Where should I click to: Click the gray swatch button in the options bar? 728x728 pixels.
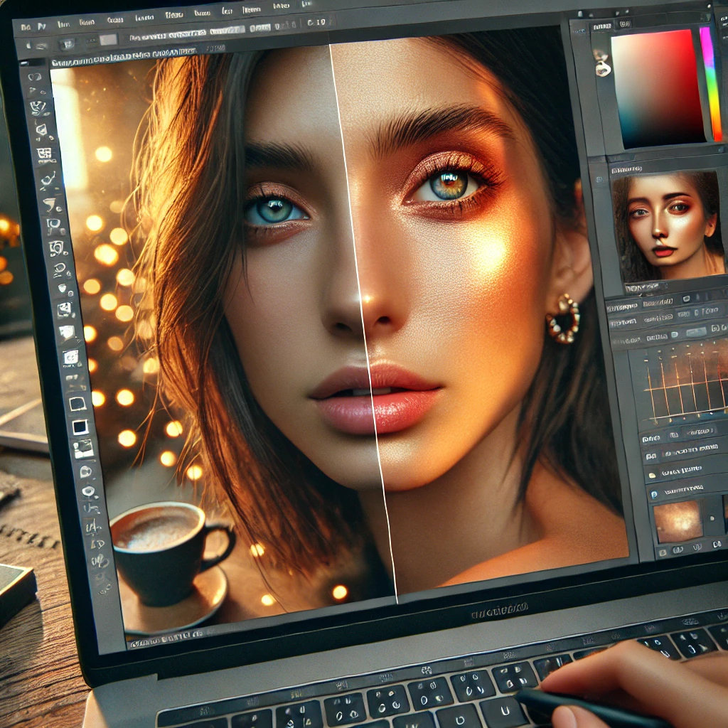tap(108, 40)
